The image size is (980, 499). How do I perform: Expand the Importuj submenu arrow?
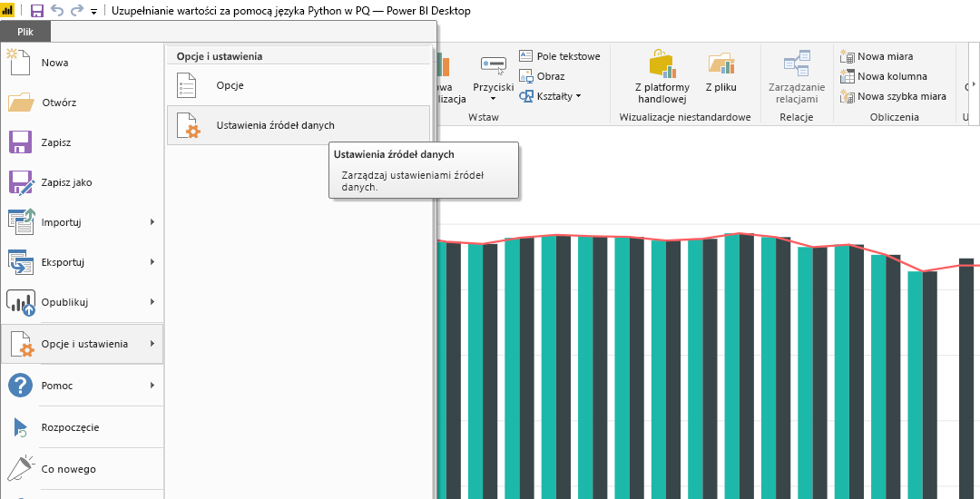click(x=152, y=221)
